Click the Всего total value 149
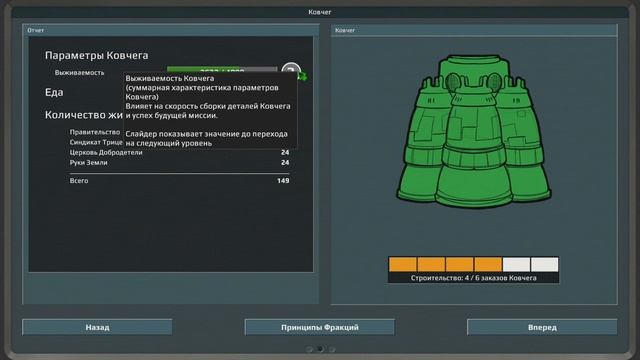This screenshot has width=640, height=360. tap(283, 180)
